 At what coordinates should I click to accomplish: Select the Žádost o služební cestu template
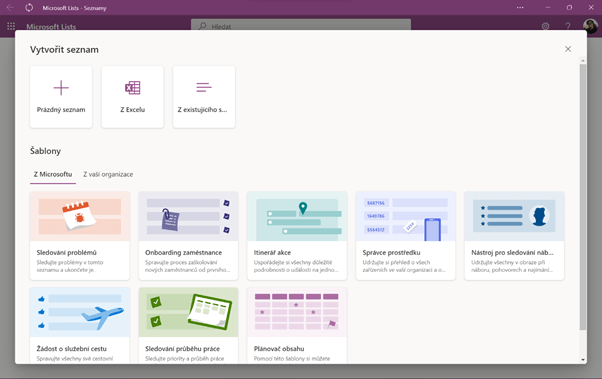click(80, 325)
